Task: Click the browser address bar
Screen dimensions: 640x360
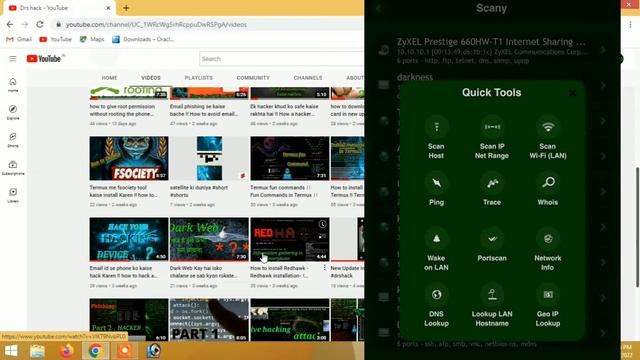Action: tap(208, 24)
